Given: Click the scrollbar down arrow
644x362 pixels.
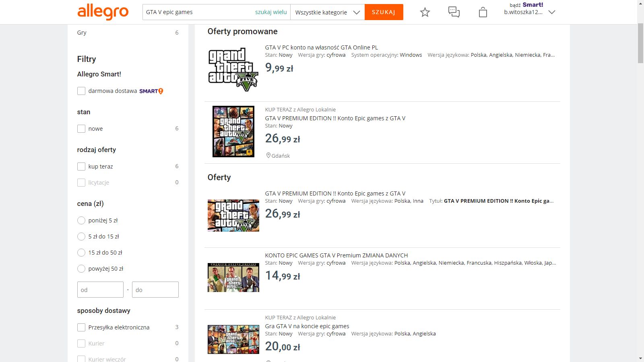Looking at the screenshot, I should tap(640, 358).
